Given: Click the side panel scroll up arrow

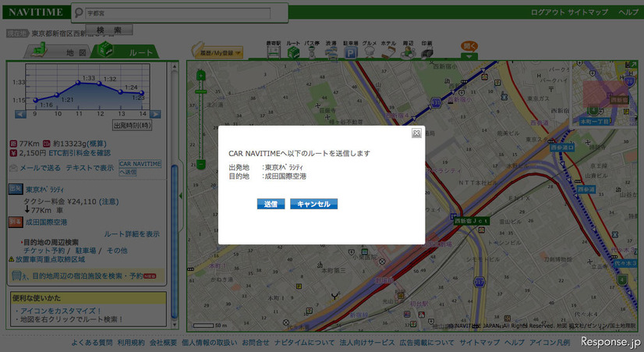Looking at the screenshot, I should 174,66.
